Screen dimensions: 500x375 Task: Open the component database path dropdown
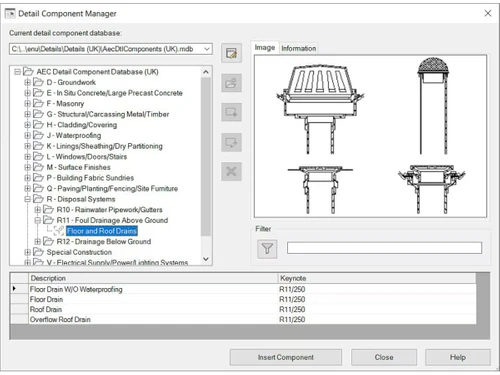point(207,49)
